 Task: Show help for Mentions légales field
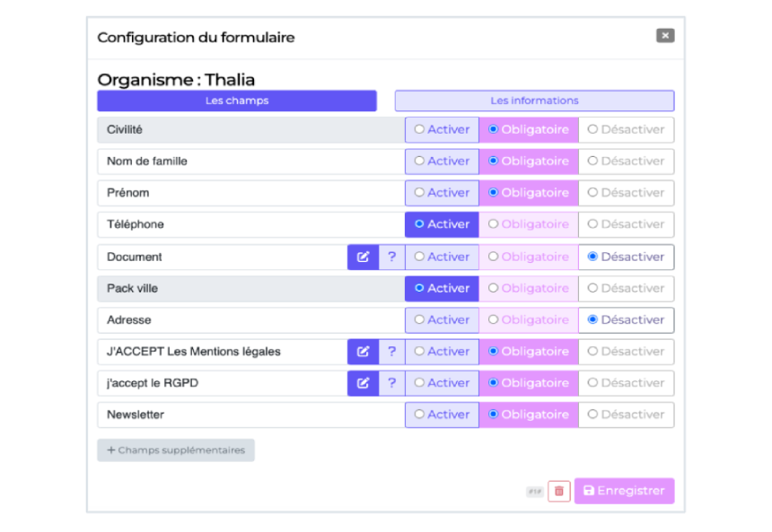(x=391, y=352)
